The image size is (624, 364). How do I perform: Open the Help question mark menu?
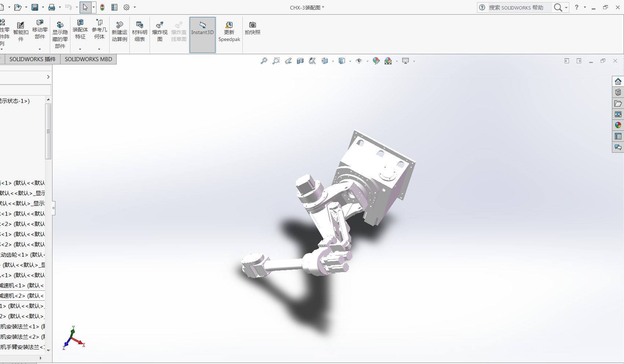(x=577, y=7)
